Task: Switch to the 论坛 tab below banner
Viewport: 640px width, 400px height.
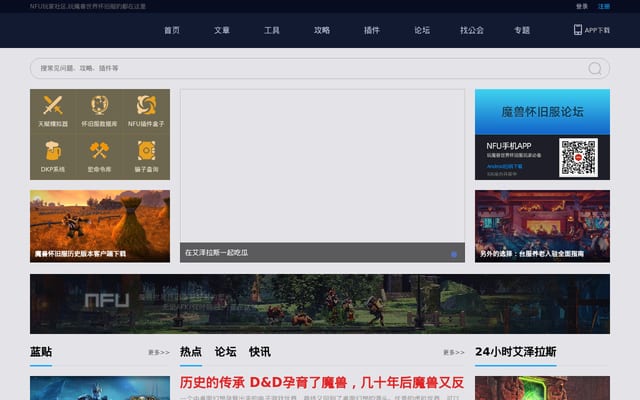Action: point(225,352)
